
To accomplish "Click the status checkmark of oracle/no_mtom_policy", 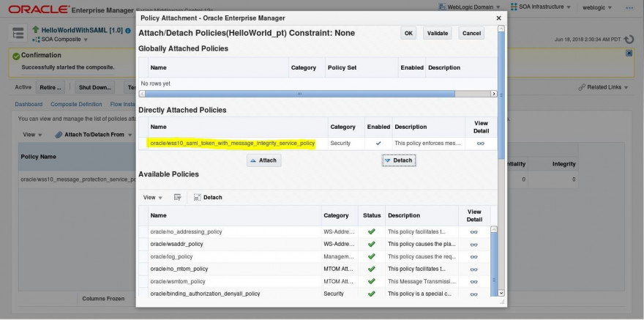I will pyautogui.click(x=372, y=269).
